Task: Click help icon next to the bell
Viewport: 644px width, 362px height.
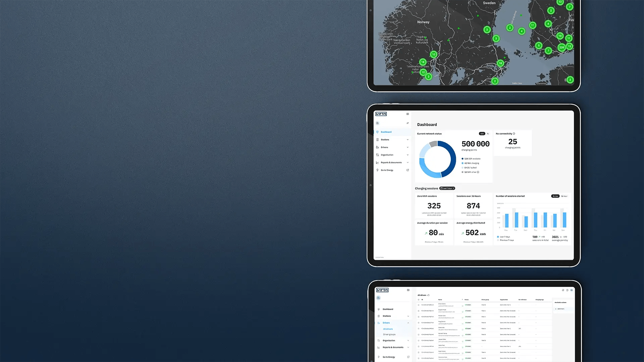Action: tap(567, 290)
